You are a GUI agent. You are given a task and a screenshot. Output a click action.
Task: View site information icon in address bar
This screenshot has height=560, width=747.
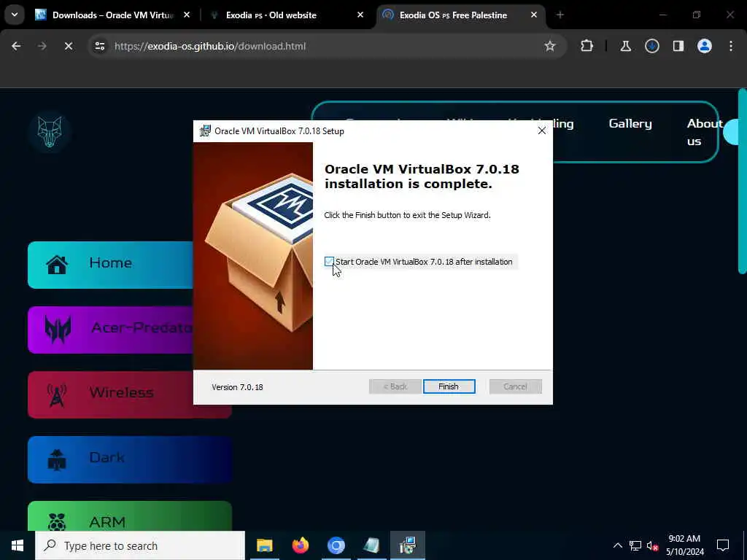99,46
